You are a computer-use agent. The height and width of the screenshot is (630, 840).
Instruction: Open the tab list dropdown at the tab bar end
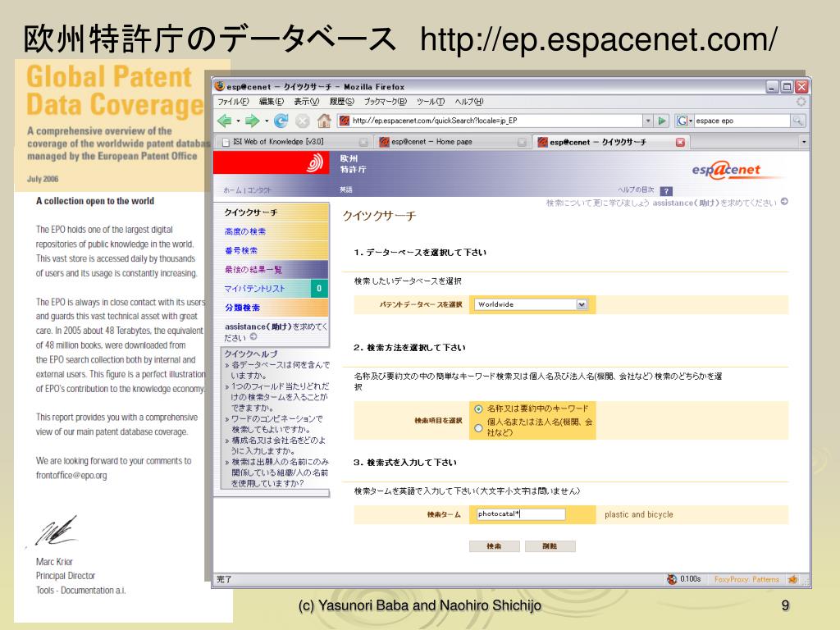804,142
